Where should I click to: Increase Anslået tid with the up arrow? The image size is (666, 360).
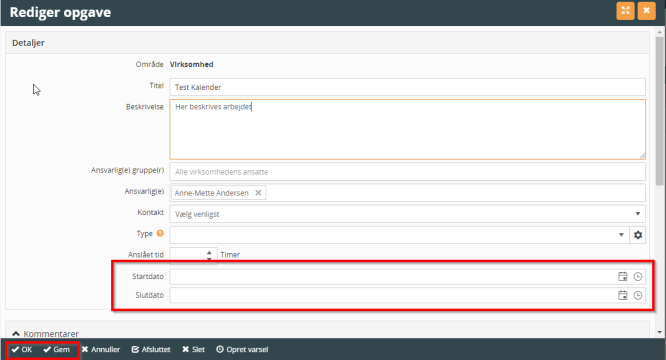[209, 252]
